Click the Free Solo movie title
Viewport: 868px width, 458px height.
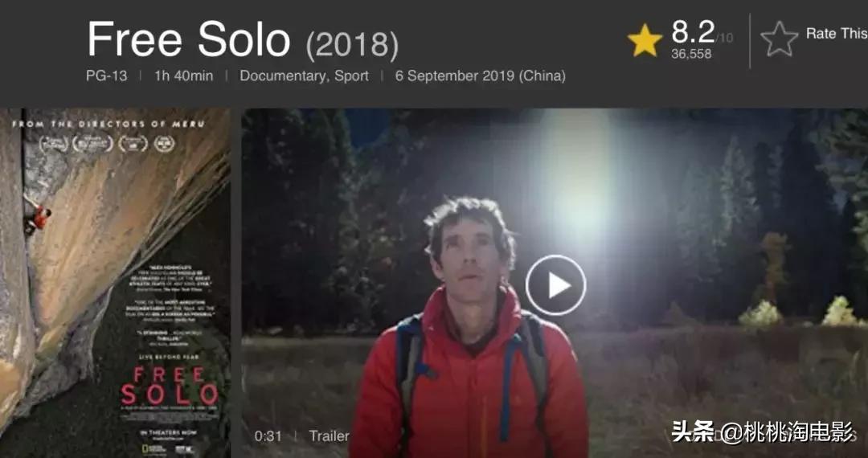(189, 40)
